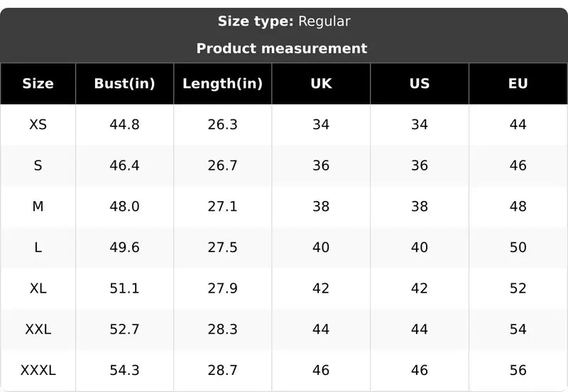Select the EU column header
This screenshot has height=392, width=568.
(518, 84)
